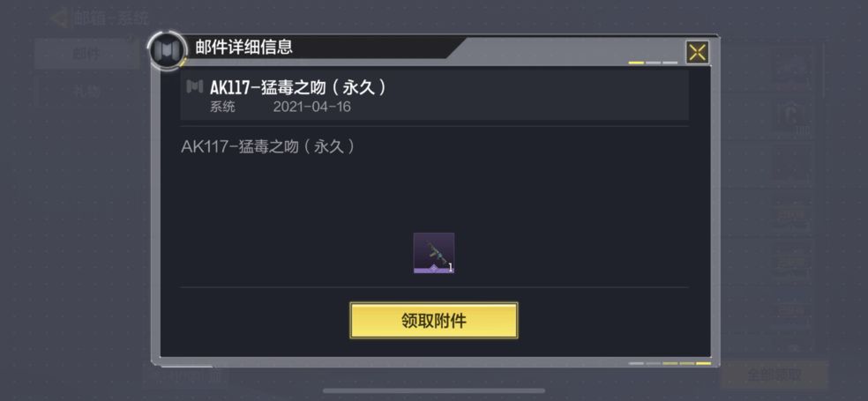This screenshot has height=401, width=868.
Task: Tap the item quantity 1 on the attachment
Action: (451, 268)
